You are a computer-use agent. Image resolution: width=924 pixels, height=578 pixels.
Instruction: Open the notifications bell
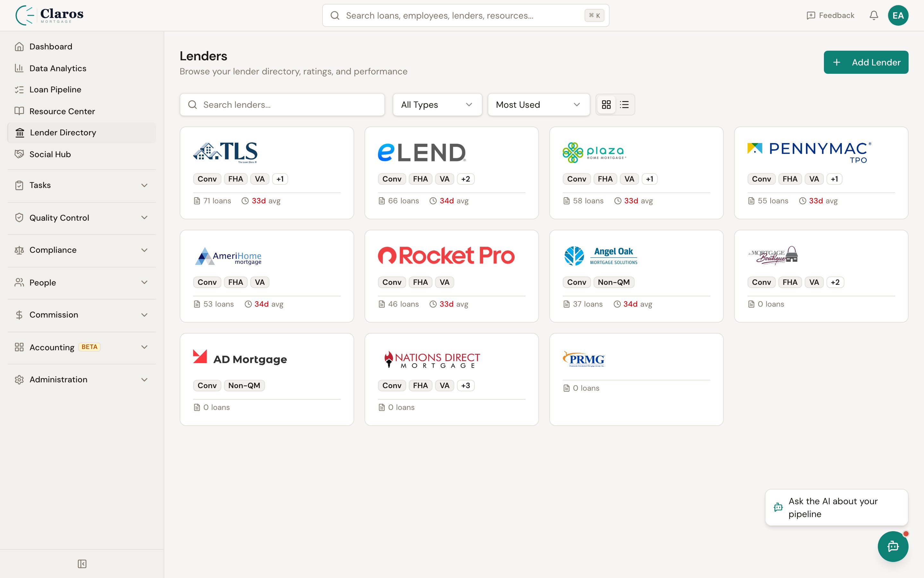[x=874, y=15]
